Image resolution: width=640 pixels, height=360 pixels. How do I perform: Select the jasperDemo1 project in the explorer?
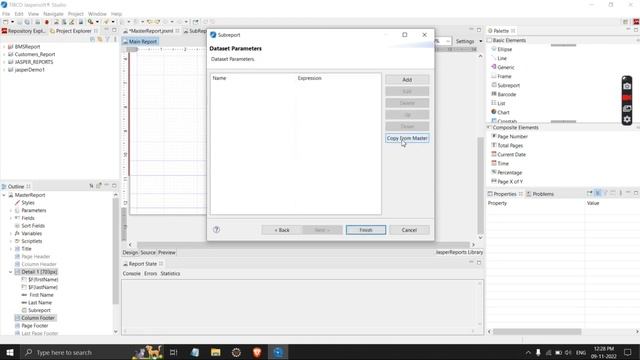tap(29, 70)
